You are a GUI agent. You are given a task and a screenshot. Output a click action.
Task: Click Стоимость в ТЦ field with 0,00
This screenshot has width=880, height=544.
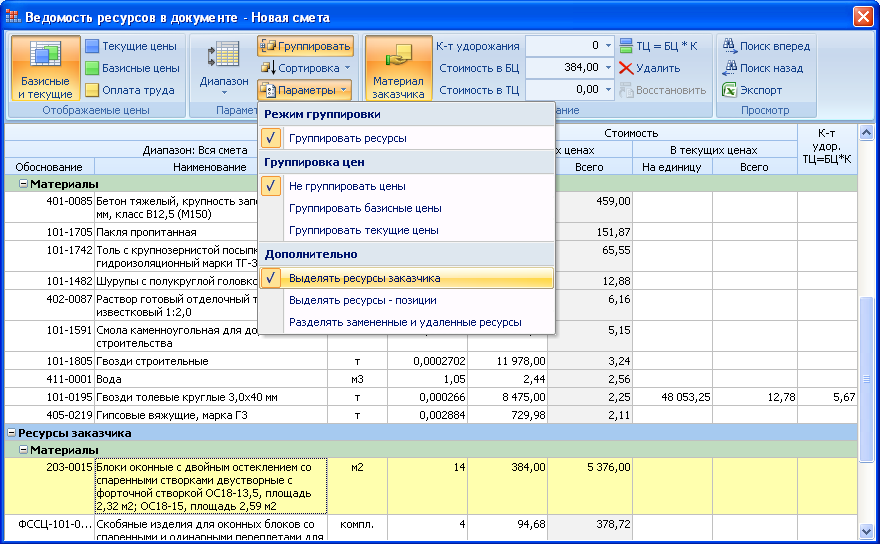pos(564,90)
